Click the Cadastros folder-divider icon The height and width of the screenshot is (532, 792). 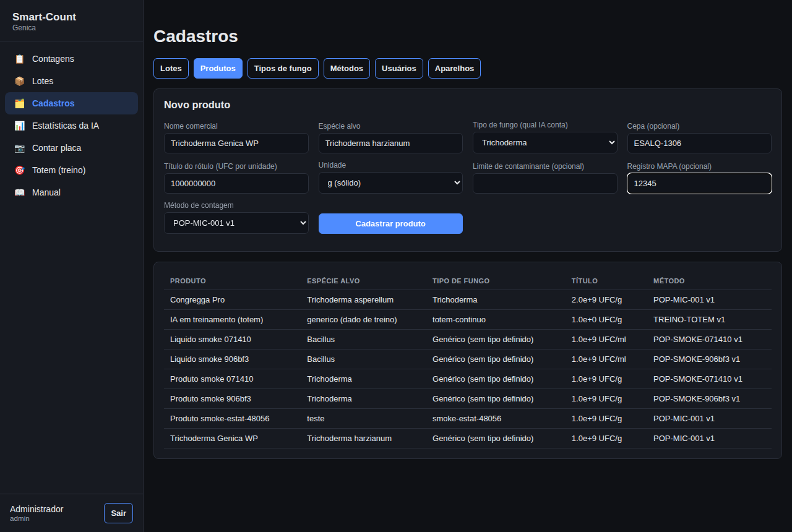(x=20, y=103)
